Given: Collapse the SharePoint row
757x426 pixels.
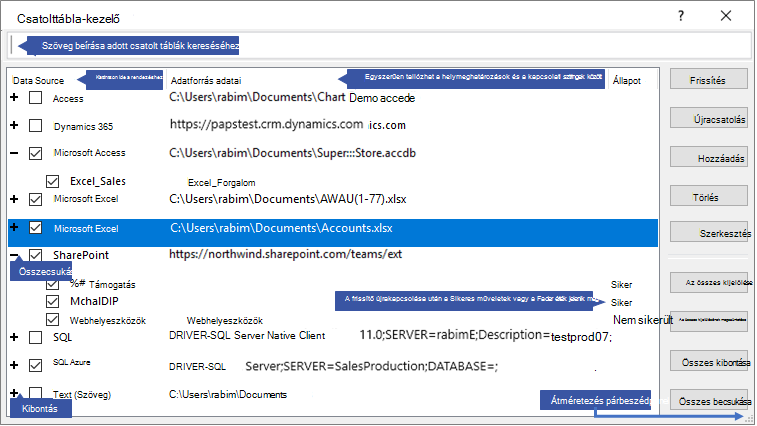Looking at the screenshot, I should (x=14, y=255).
